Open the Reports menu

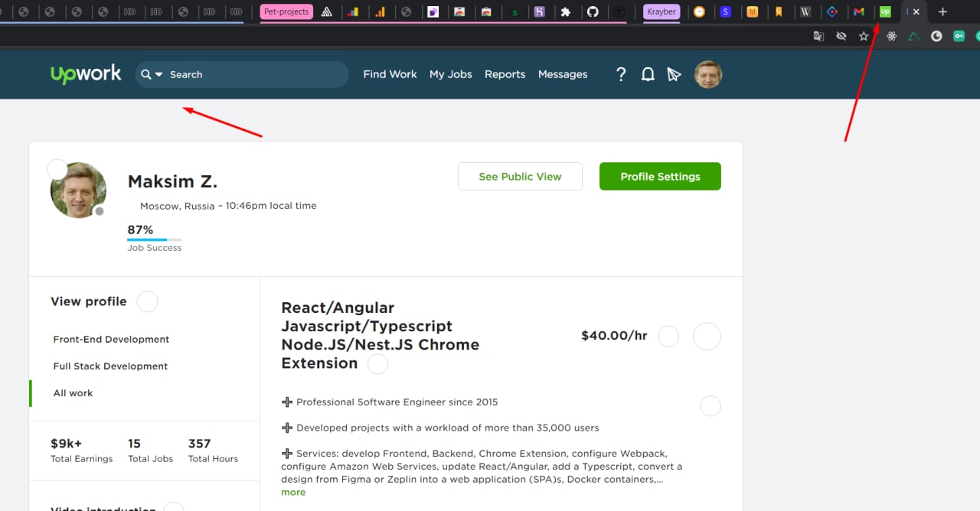pyautogui.click(x=505, y=74)
